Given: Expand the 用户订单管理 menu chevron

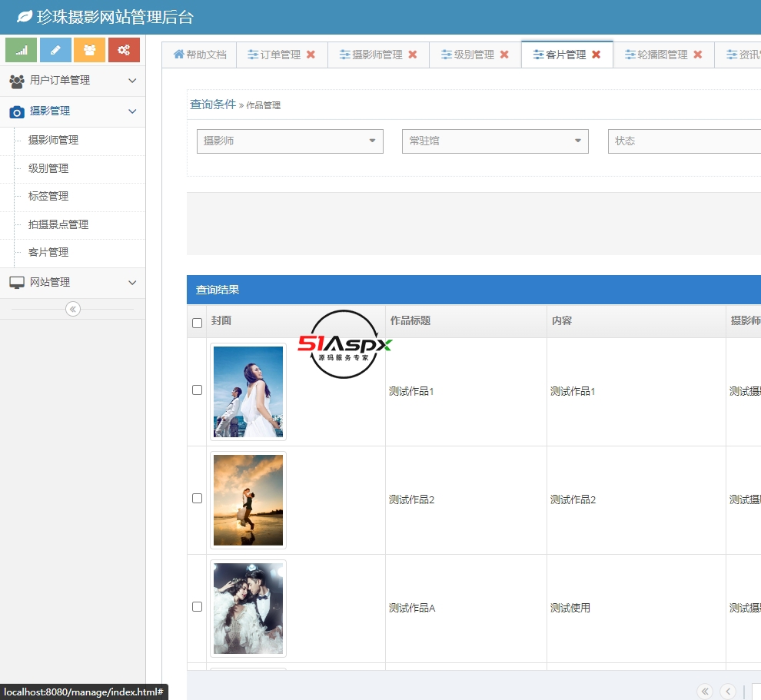Looking at the screenshot, I should (132, 81).
